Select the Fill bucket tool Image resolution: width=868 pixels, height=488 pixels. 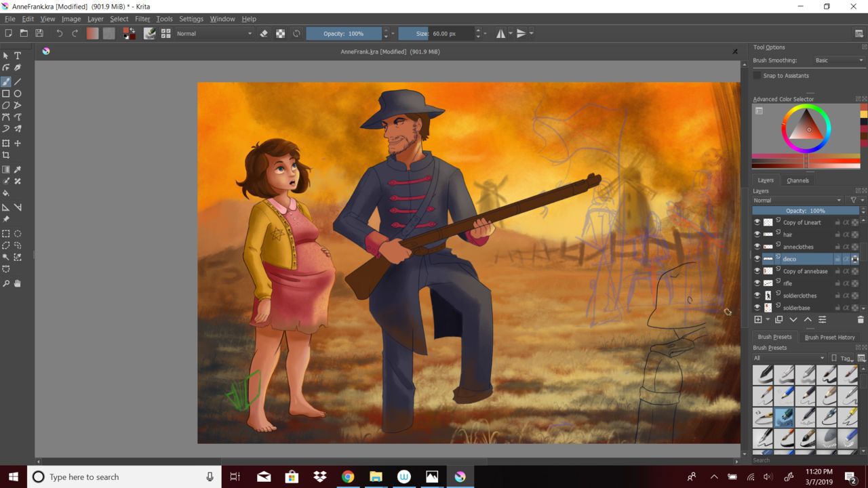pos(6,193)
